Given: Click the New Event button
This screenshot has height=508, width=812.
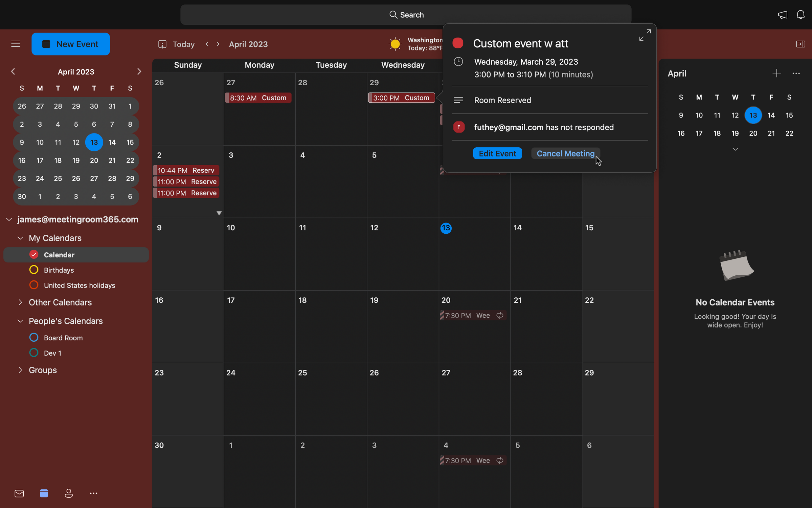Looking at the screenshot, I should [x=70, y=44].
